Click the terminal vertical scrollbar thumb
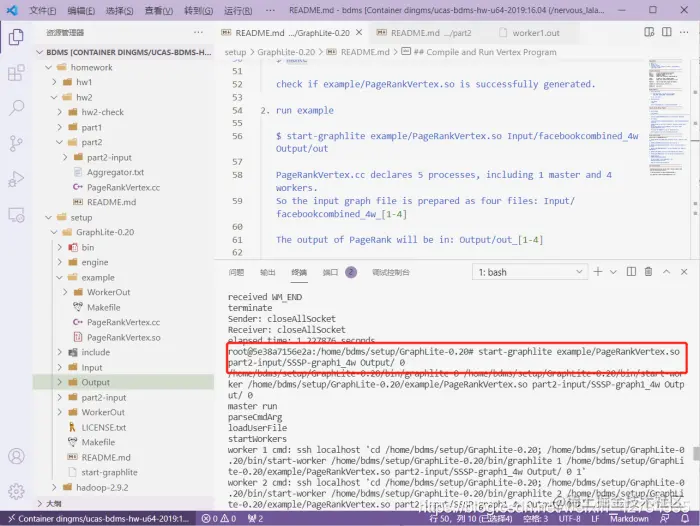 coord(696,454)
